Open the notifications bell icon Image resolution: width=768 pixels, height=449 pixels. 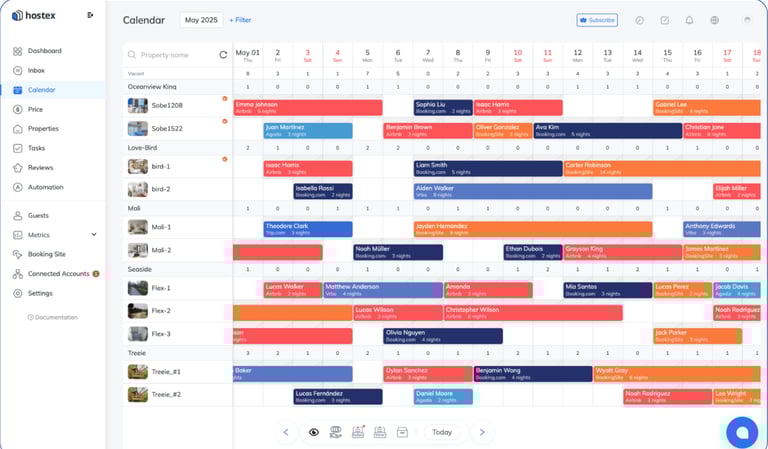[x=689, y=20]
